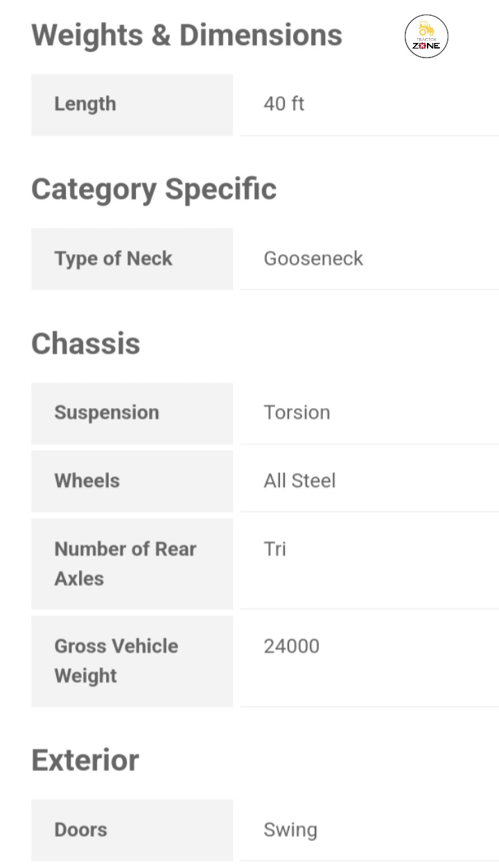This screenshot has height=868, width=499.
Task: Click the Type of Neck label
Action: pos(114,258)
